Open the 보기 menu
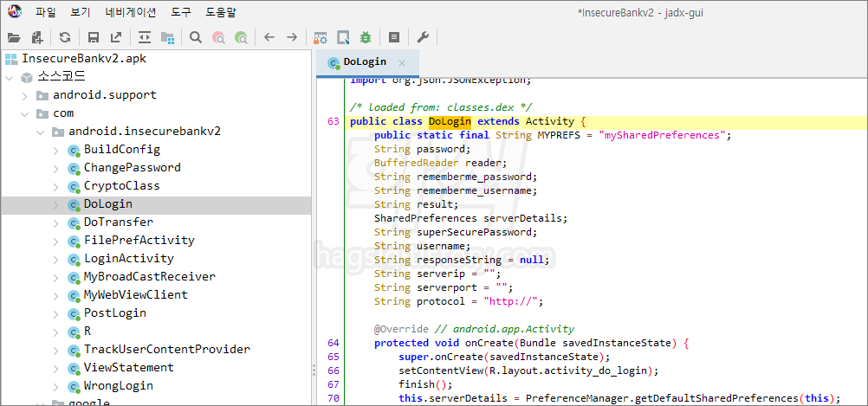 pos(81,12)
